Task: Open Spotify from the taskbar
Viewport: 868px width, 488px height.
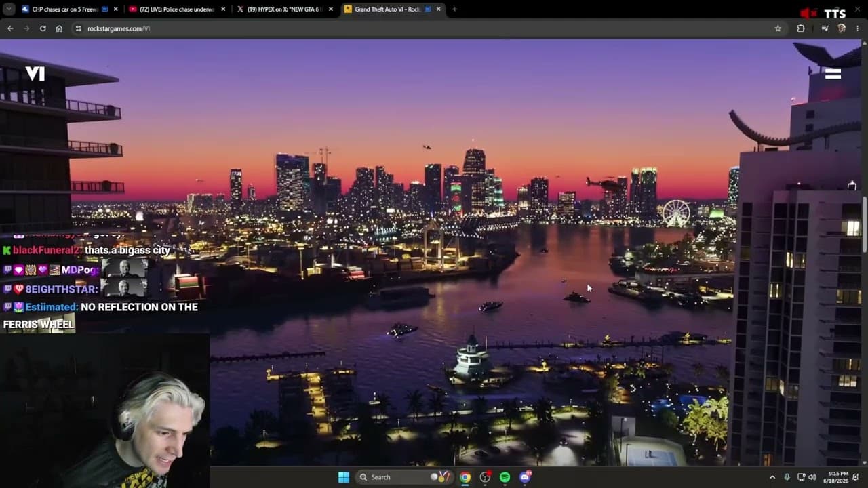Action: pyautogui.click(x=505, y=477)
